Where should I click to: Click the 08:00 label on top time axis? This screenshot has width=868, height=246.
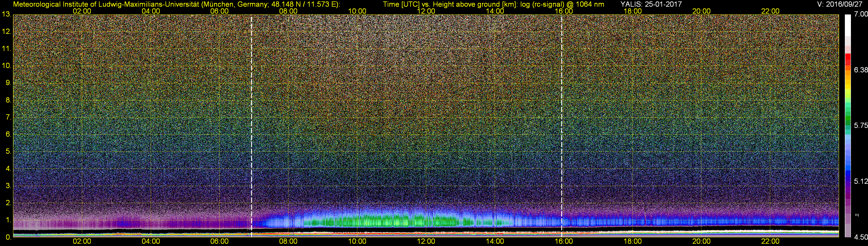tap(288, 11)
